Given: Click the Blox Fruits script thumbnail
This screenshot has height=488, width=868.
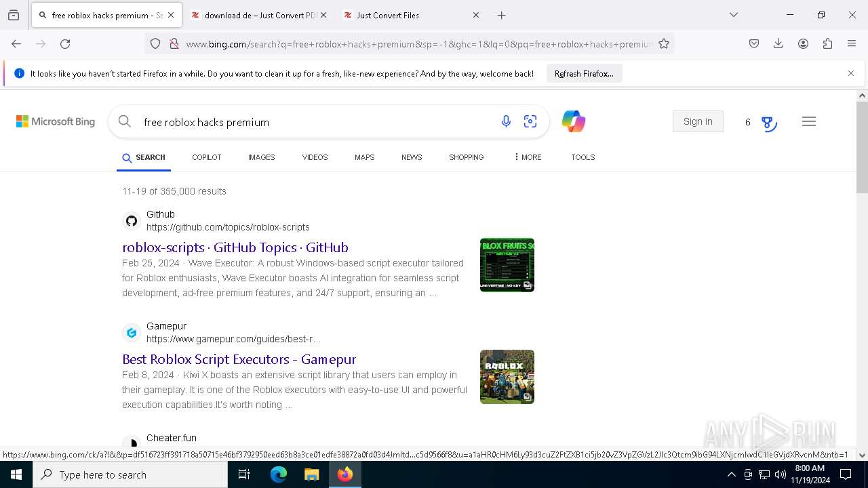Looking at the screenshot, I should (x=507, y=265).
